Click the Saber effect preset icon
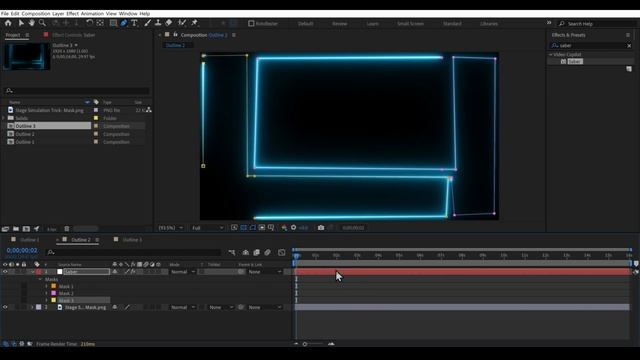The height and width of the screenshot is (360, 640). pos(563,62)
